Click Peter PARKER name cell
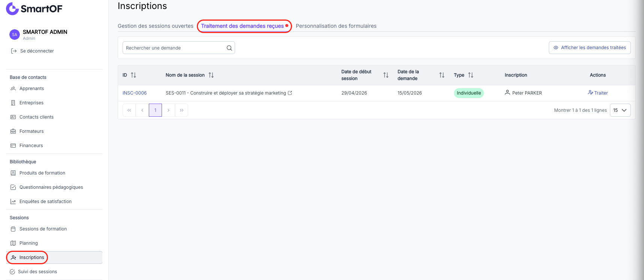644x280 pixels. click(x=527, y=93)
